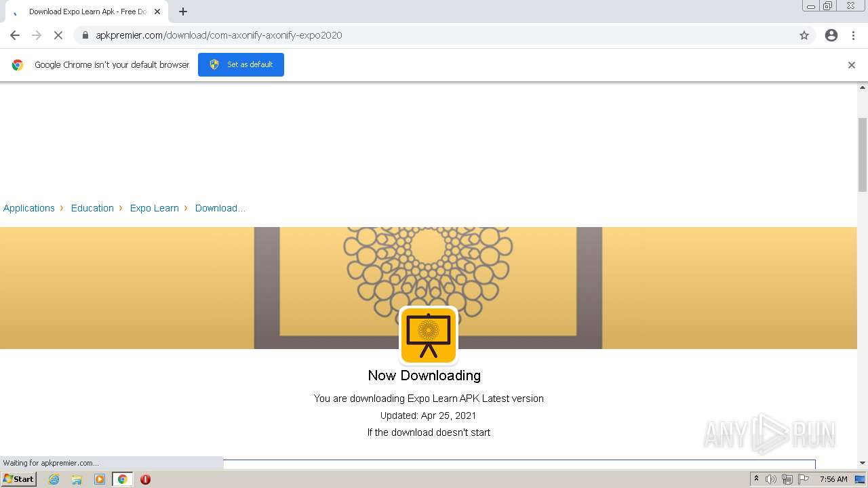Click the "Now Downloading" heading
The height and width of the screenshot is (488, 868).
pyautogui.click(x=425, y=375)
